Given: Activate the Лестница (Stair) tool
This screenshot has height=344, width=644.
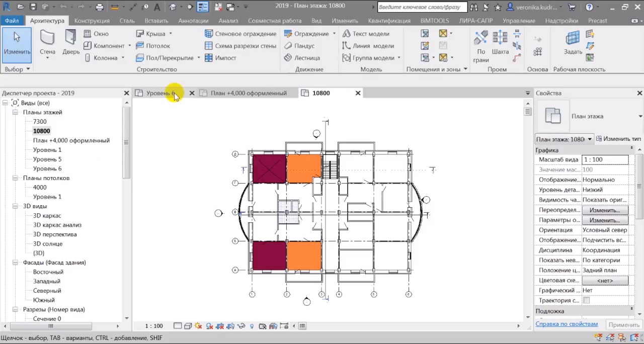Looking at the screenshot, I should pyautogui.click(x=302, y=58).
